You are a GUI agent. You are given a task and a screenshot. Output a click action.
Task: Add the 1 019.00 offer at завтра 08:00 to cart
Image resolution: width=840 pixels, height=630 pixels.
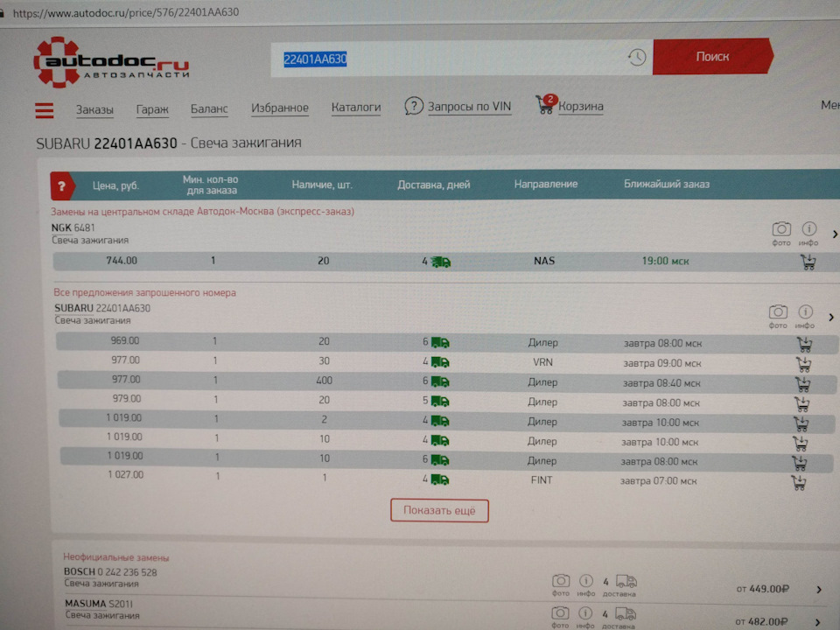coord(799,462)
